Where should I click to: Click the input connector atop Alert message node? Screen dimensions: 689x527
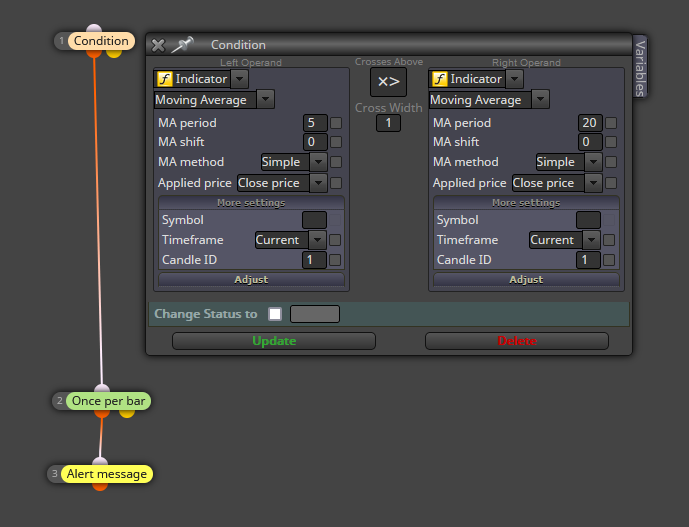[x=100, y=462]
